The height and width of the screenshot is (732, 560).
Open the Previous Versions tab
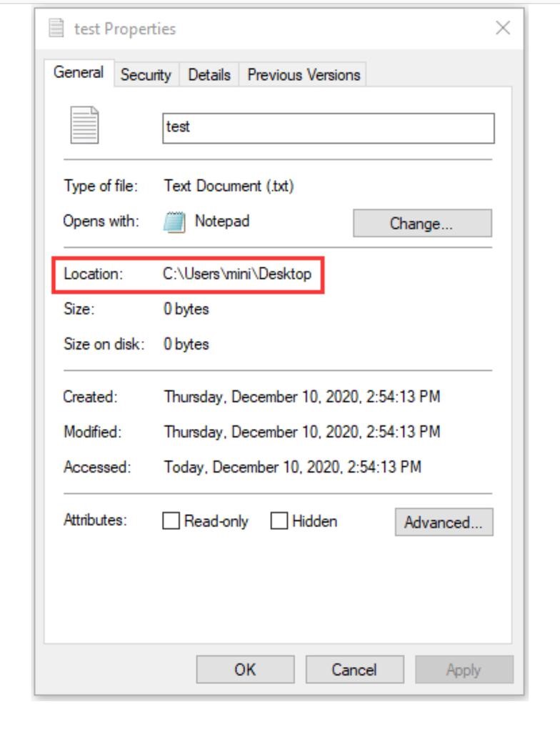304,74
